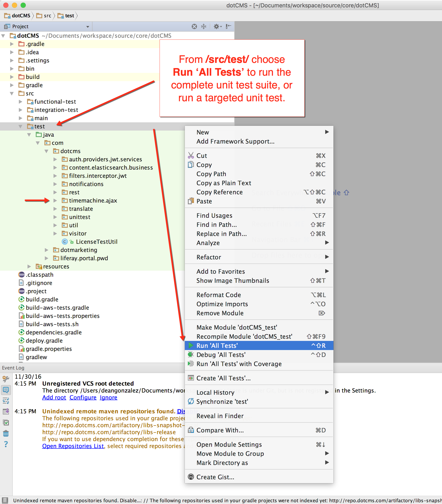
Task: Click the Event Log scroll to end icon
Action: [x=6, y=411]
